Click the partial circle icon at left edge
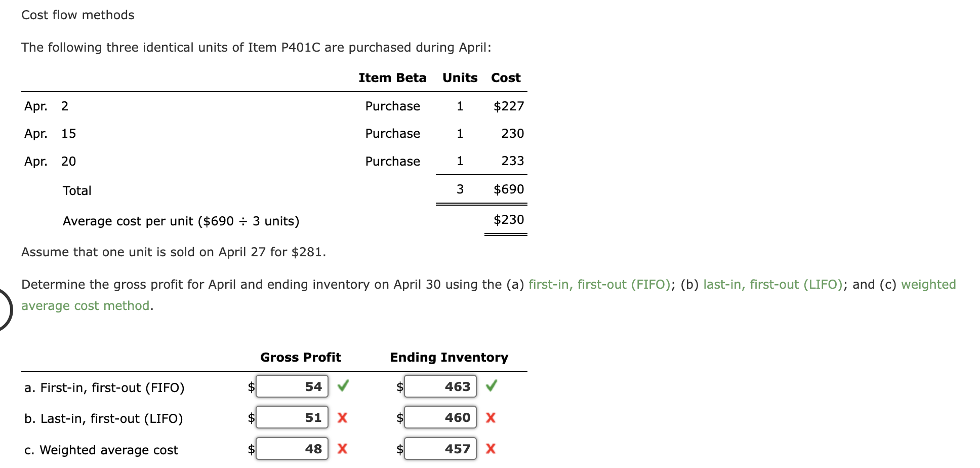 pos(5,309)
